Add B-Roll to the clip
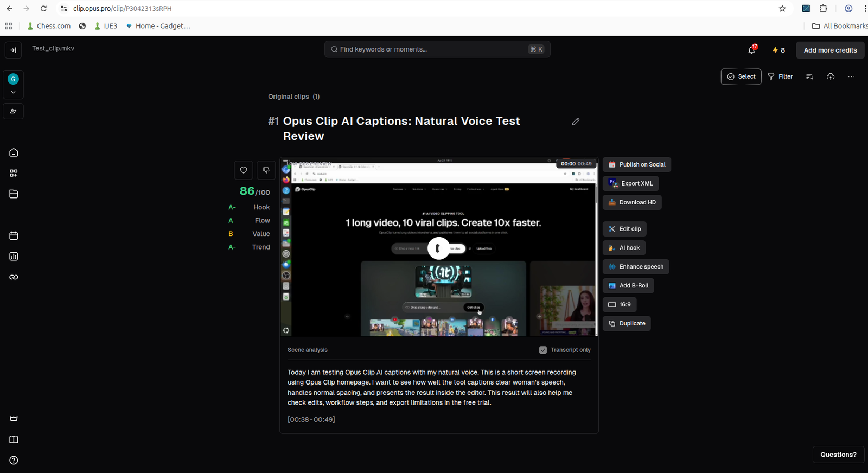Image resolution: width=868 pixels, height=473 pixels. [x=628, y=286]
